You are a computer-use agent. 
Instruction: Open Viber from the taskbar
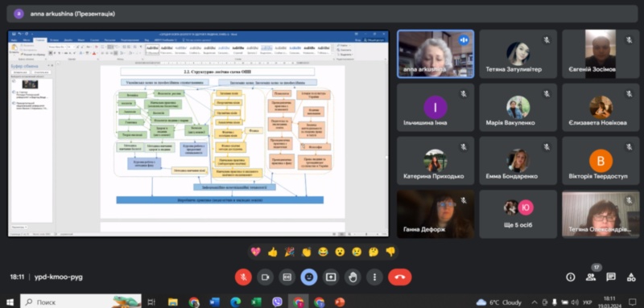coord(277,302)
